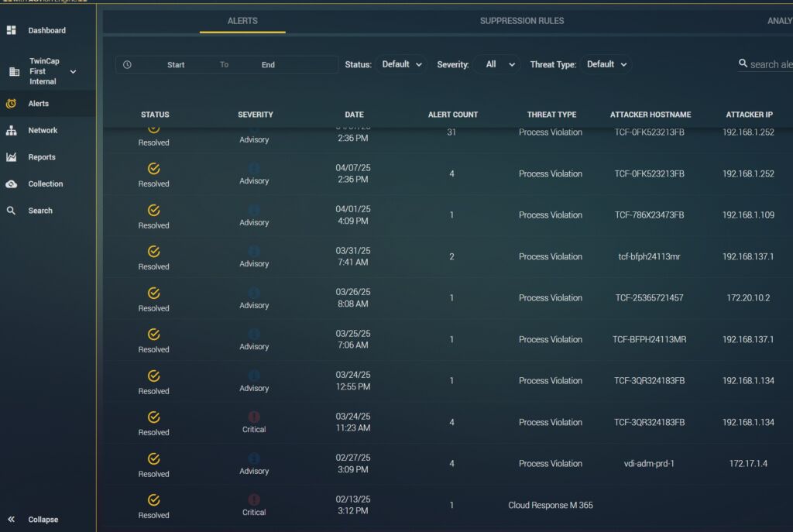The height and width of the screenshot is (532, 793).
Task: Select the Alerts alarm icon in sidebar
Action: click(x=11, y=104)
